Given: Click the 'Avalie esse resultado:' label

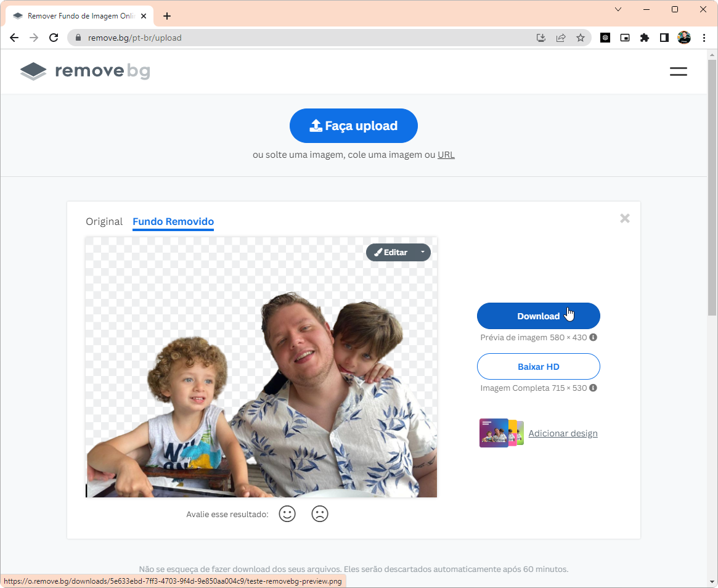Looking at the screenshot, I should [x=227, y=514].
